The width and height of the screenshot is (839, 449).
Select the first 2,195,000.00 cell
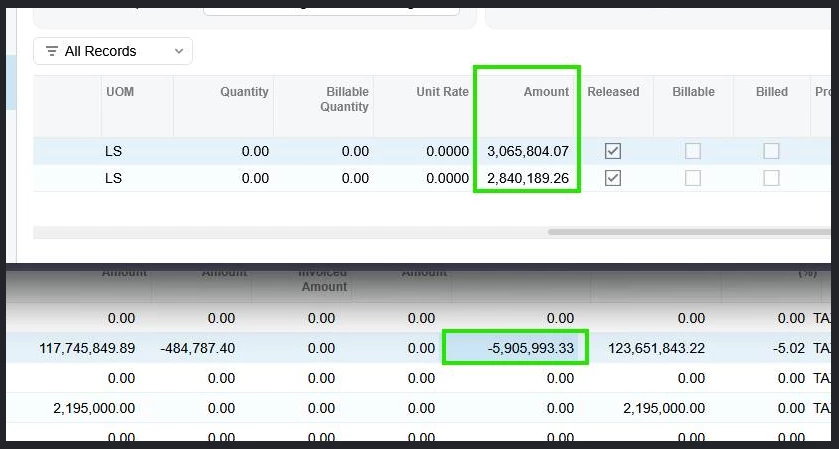(x=94, y=408)
